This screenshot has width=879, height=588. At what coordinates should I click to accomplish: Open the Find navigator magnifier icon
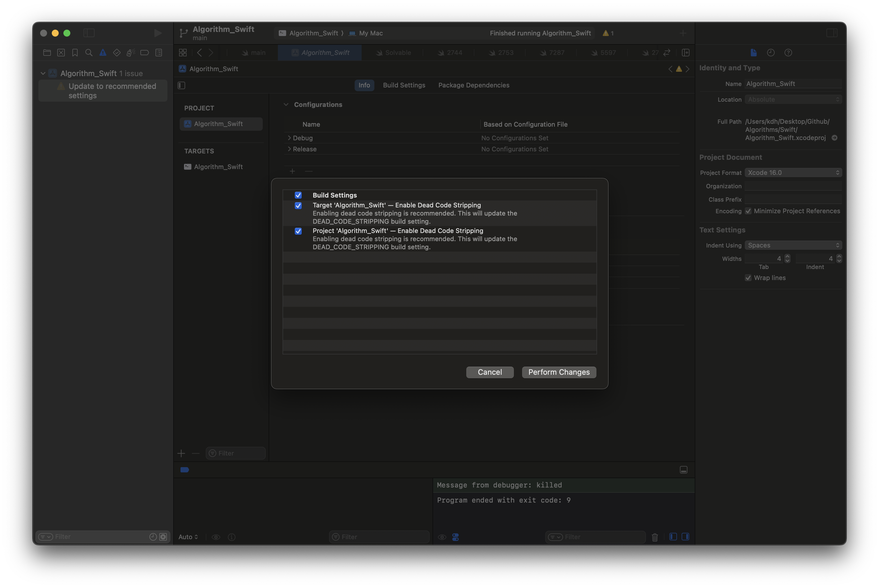coord(89,53)
